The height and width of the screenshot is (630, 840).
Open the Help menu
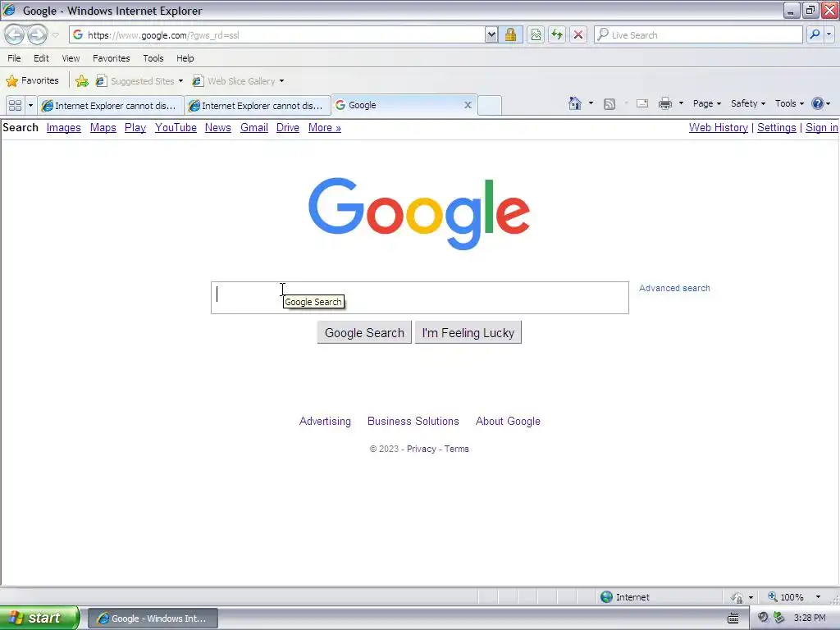(x=185, y=58)
